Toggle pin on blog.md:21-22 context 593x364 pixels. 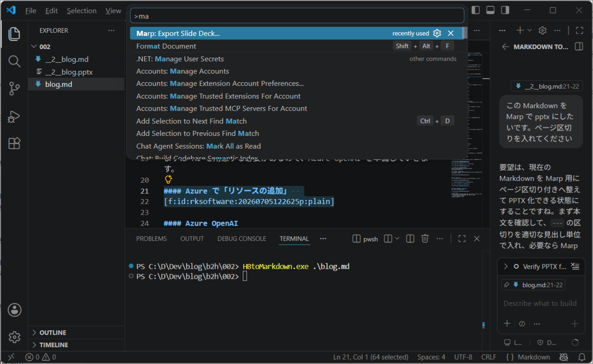click(x=507, y=285)
